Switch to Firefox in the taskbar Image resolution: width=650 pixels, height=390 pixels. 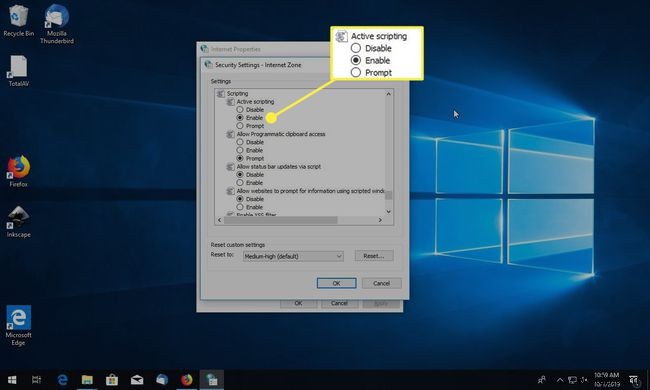(x=187, y=380)
